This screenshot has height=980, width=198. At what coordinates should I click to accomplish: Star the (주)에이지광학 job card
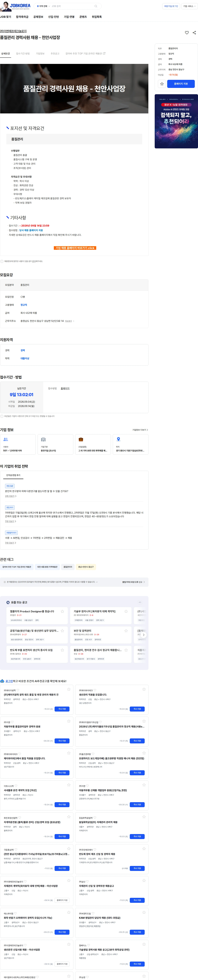pos(69,689)
